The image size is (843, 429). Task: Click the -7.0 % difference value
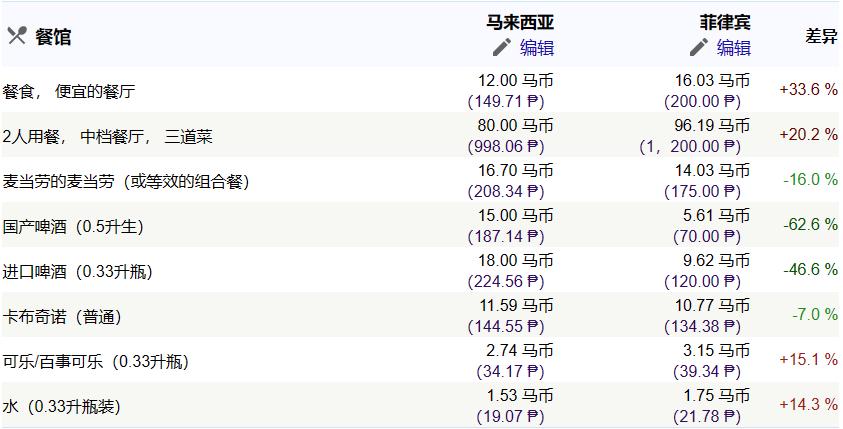tap(815, 315)
